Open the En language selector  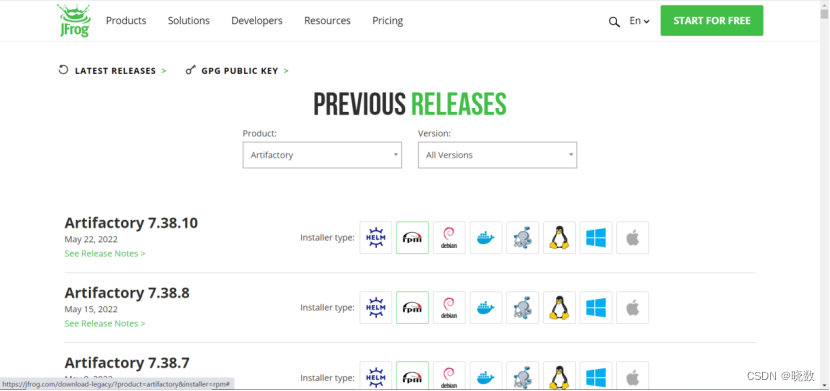coord(639,21)
